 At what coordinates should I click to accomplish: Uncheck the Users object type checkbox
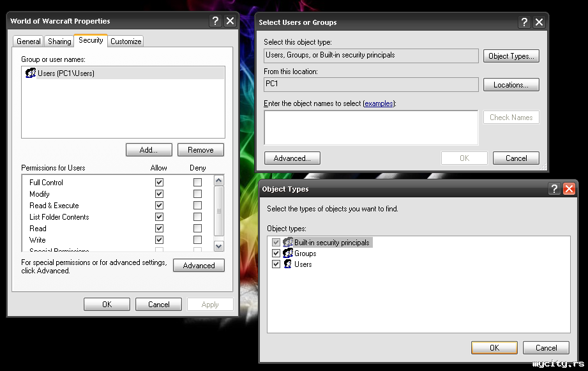click(276, 264)
